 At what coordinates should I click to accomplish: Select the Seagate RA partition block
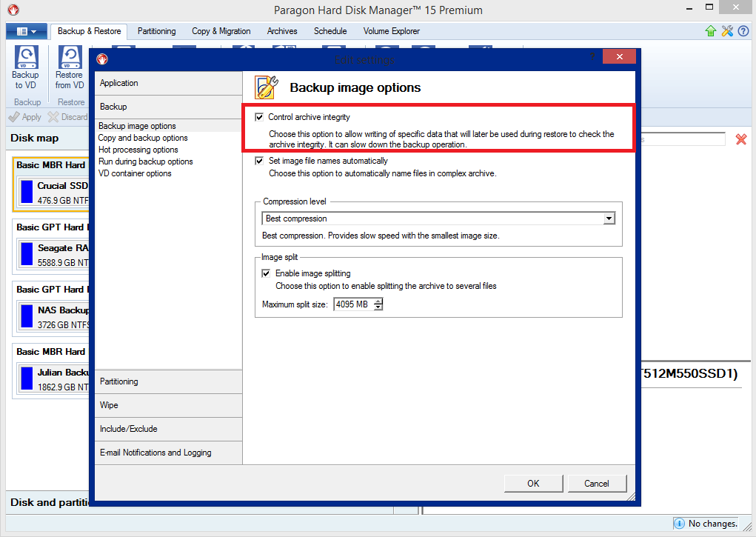27,254
